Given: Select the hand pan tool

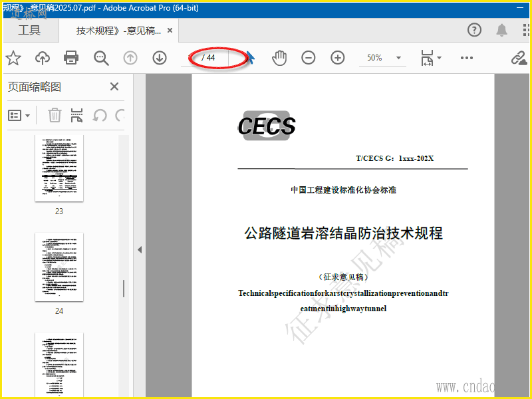Looking at the screenshot, I should click(279, 58).
